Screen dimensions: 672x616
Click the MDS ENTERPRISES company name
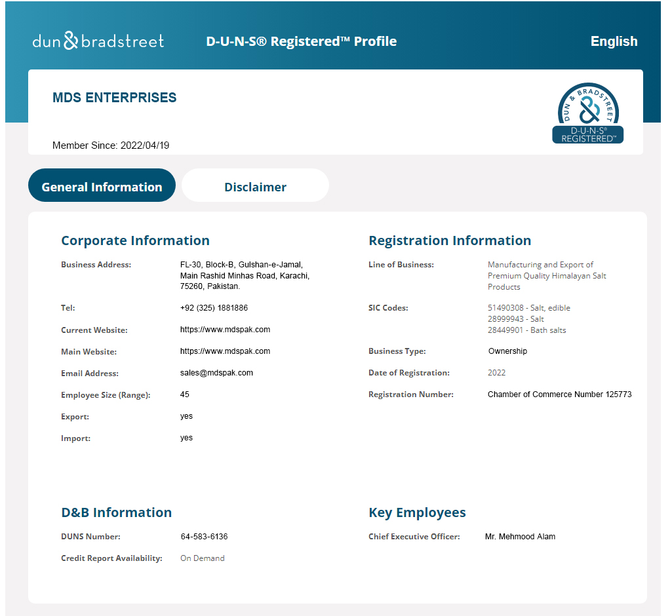[x=114, y=98]
